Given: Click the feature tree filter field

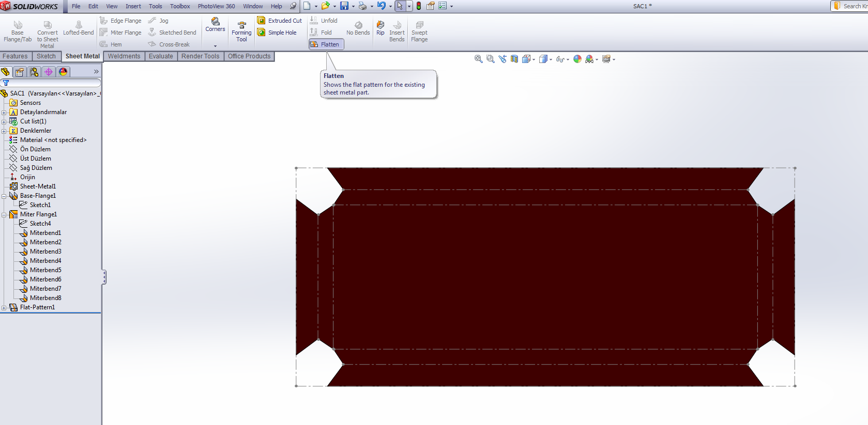Looking at the screenshot, I should point(51,83).
